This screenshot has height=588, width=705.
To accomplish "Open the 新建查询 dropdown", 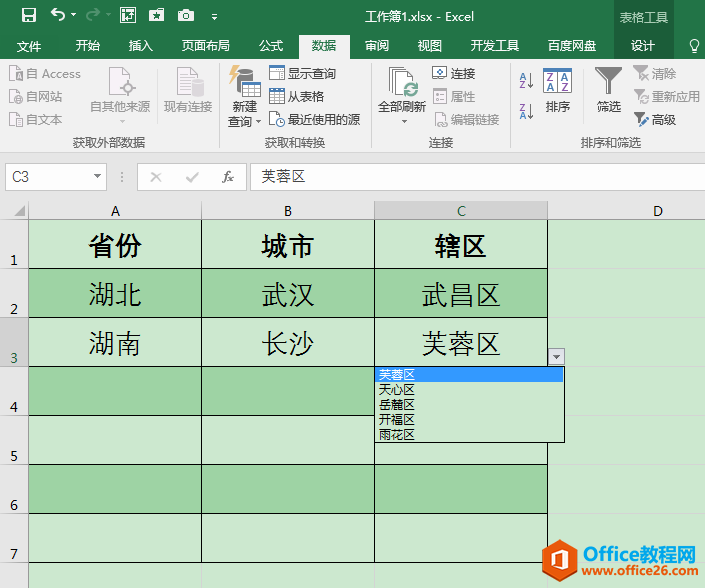I will tap(245, 96).
